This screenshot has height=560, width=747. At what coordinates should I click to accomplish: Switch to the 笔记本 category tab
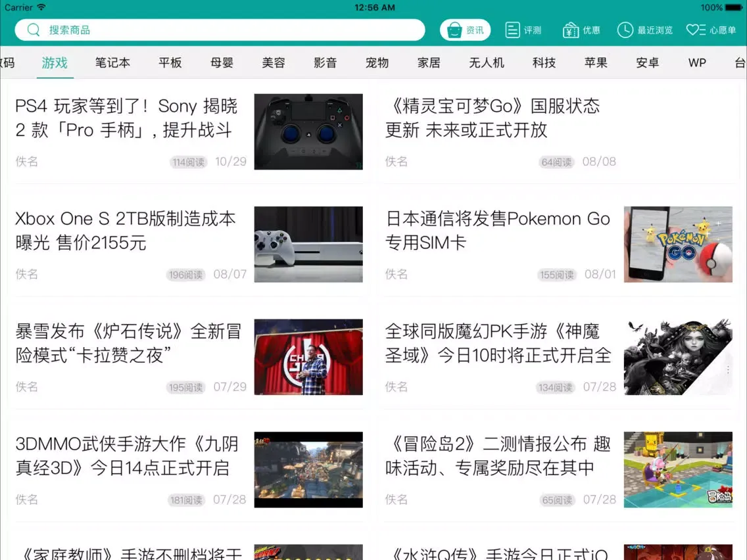tap(112, 62)
